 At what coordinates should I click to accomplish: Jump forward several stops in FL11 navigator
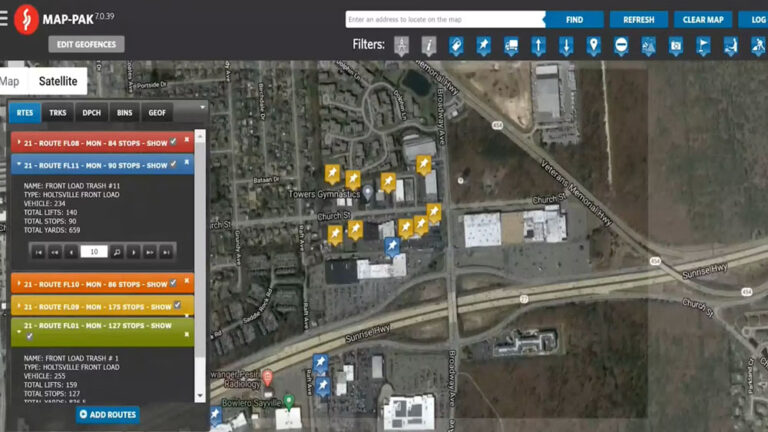(x=150, y=252)
